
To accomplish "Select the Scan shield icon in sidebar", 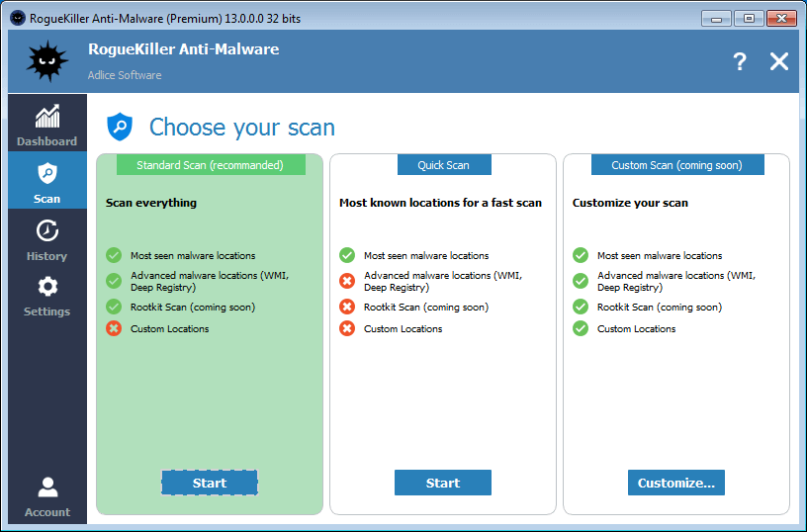I will tap(46, 174).
